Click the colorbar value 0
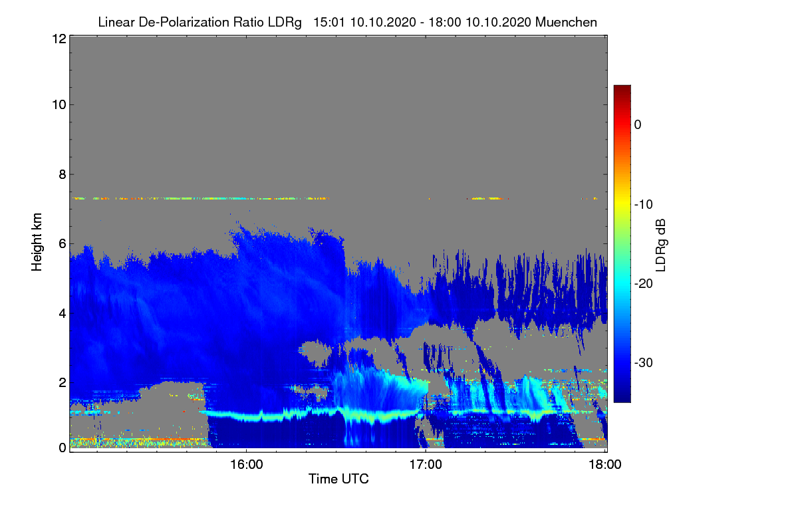Image resolution: width=798 pixels, height=532 pixels. pos(638,124)
